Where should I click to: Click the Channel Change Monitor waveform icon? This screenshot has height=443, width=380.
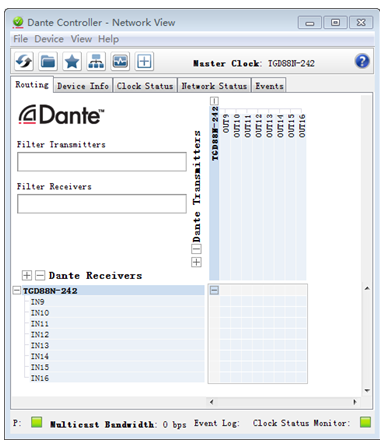pyautogui.click(x=120, y=61)
